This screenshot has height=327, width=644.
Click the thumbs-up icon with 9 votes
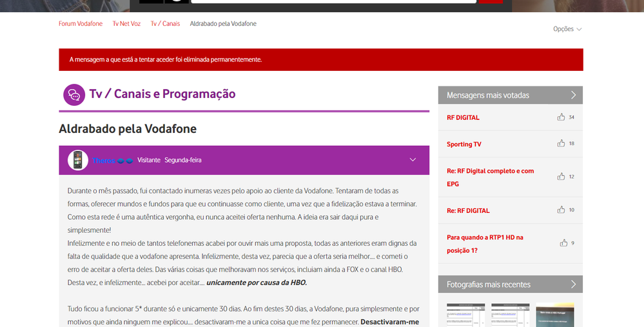coord(563,243)
